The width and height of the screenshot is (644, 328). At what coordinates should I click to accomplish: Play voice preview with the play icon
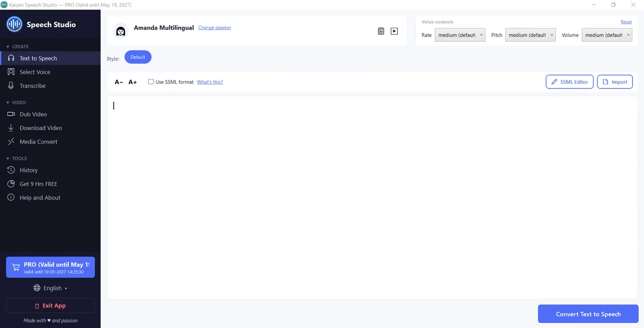pos(394,31)
